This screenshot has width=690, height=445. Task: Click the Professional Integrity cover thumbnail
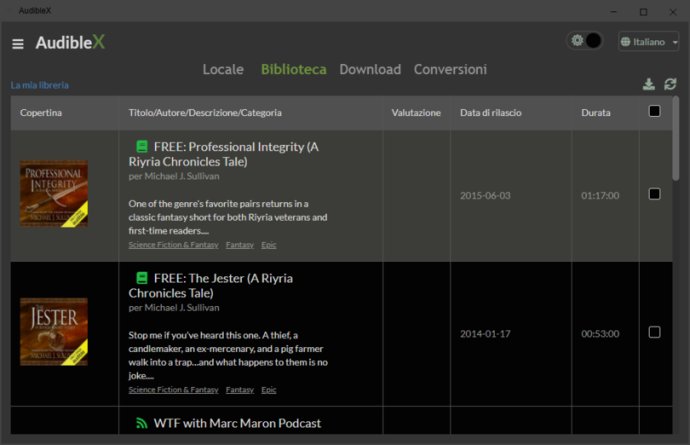pos(54,194)
